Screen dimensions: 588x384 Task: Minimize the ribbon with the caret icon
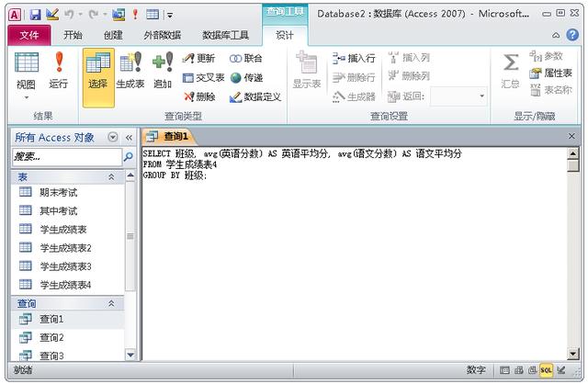pyautogui.click(x=556, y=35)
